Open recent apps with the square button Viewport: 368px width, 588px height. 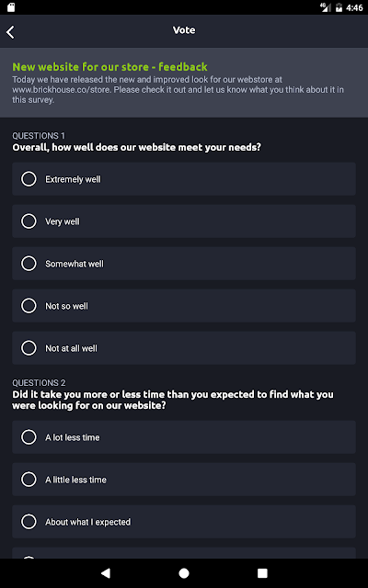(x=262, y=573)
